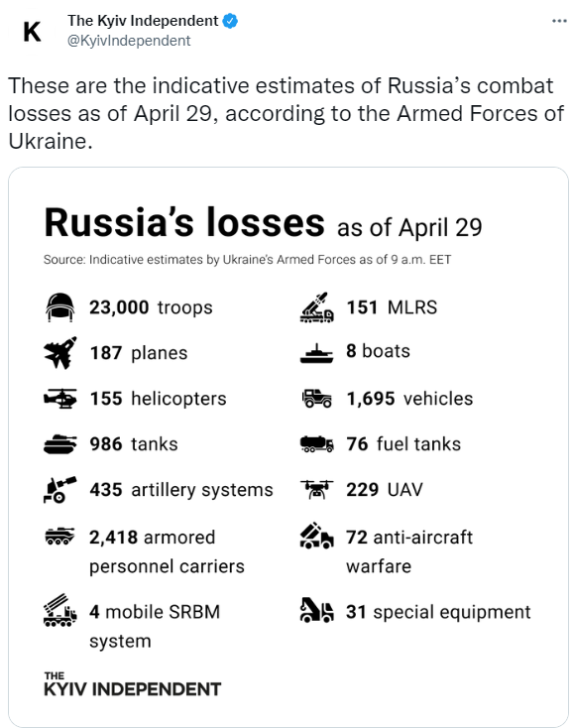Click the boat icon beside 8 boats
The image size is (573, 728).
point(317,353)
